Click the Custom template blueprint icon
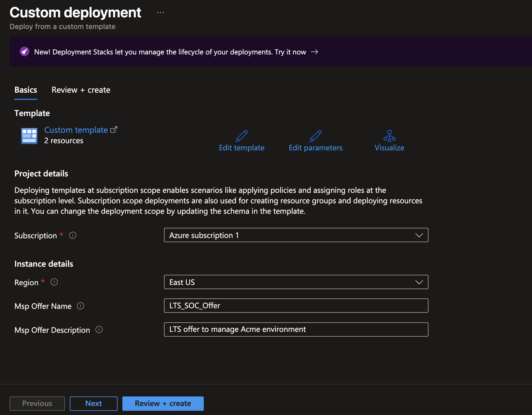 [x=29, y=136]
